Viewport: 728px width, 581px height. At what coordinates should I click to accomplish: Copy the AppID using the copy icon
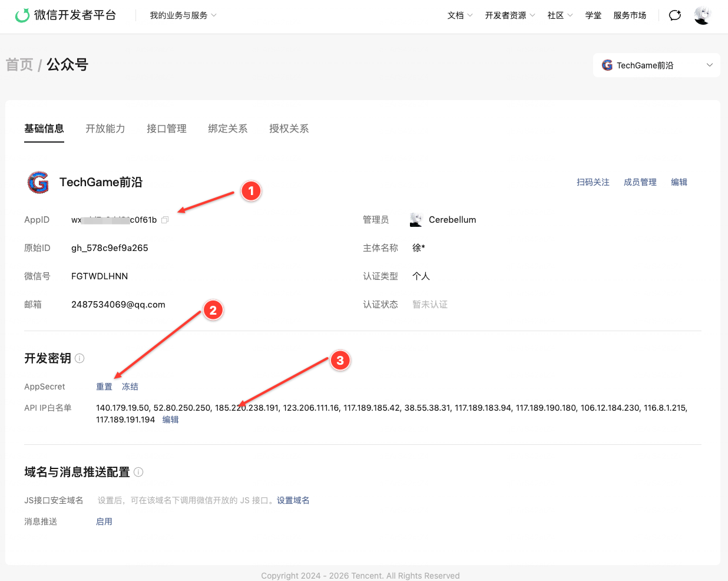(x=165, y=220)
